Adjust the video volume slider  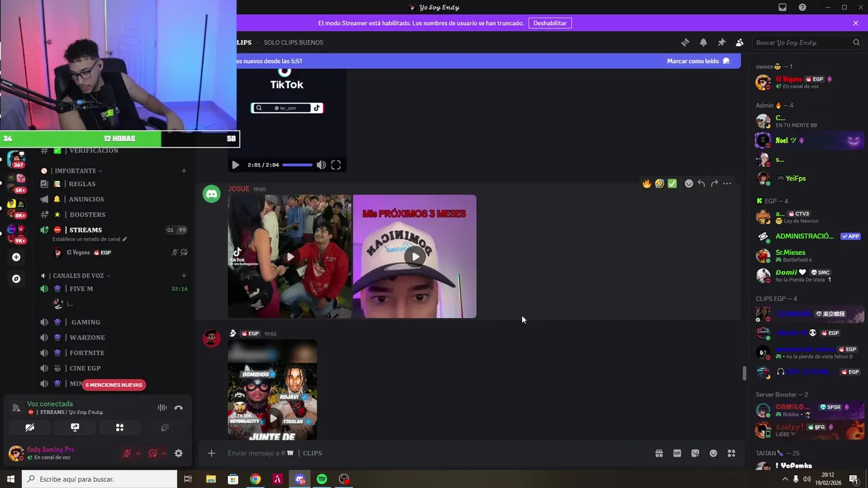click(x=298, y=165)
